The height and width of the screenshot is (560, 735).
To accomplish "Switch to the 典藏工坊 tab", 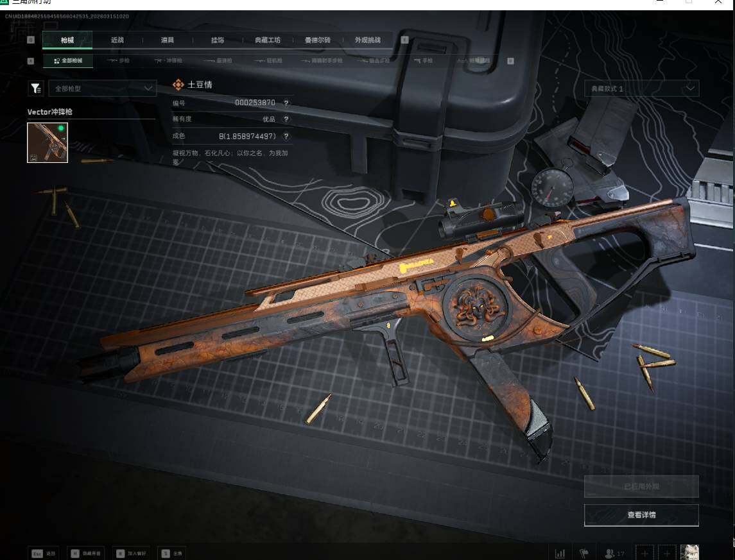I will (x=268, y=40).
